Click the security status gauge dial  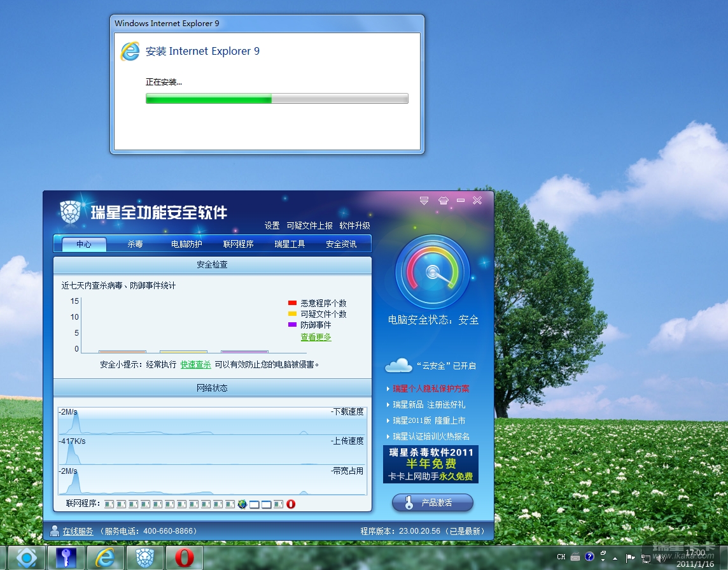pyautogui.click(x=433, y=272)
